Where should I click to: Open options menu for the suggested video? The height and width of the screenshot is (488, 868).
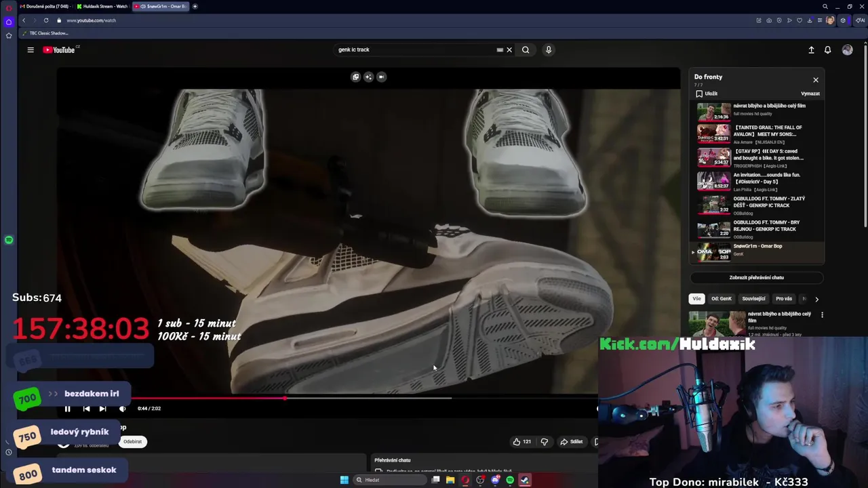tap(822, 315)
